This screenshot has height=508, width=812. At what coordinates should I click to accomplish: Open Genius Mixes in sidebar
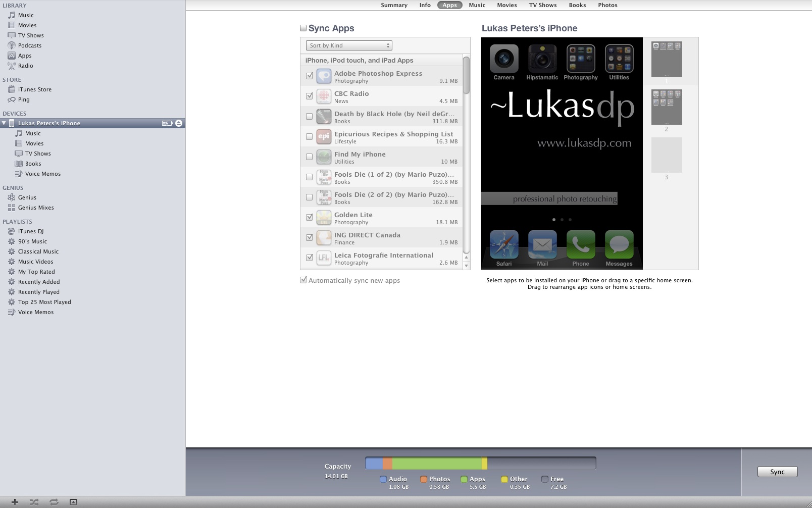[x=36, y=208]
